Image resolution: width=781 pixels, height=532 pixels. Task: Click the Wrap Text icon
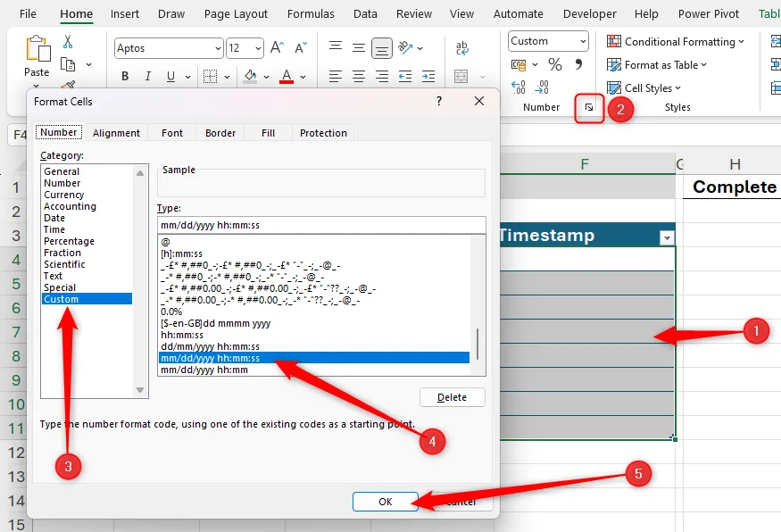(461, 47)
